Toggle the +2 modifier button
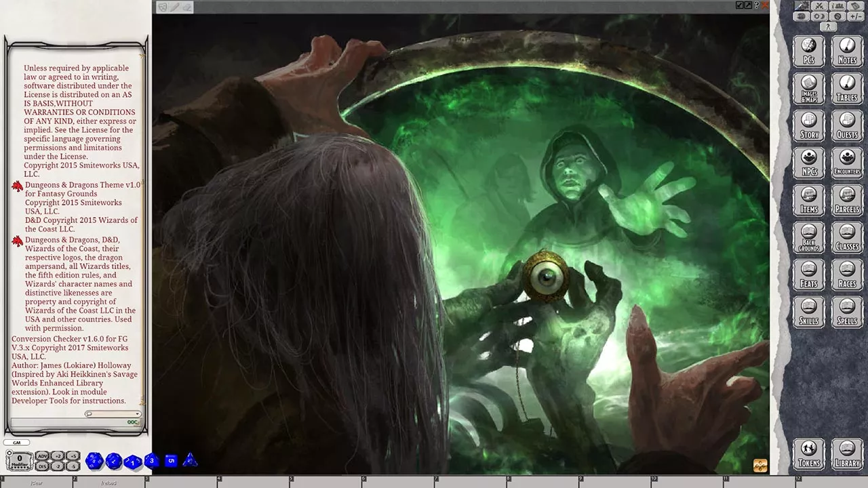The width and height of the screenshot is (868, 488). (x=58, y=456)
